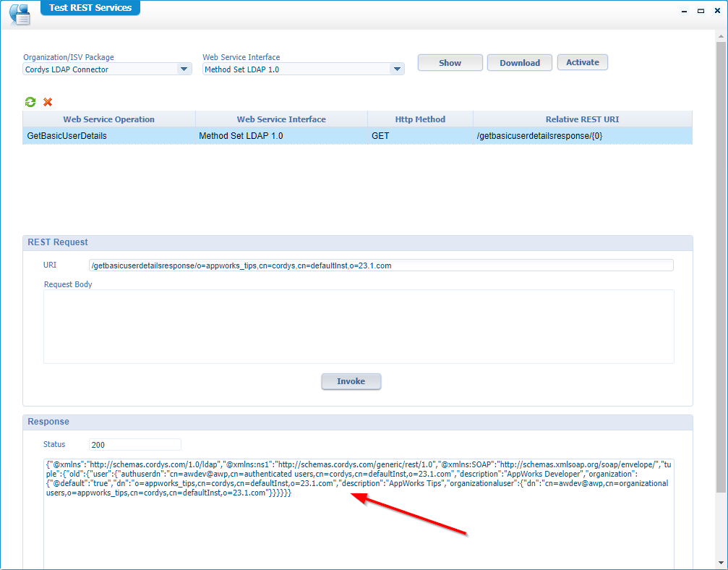
Task: Click the red delete X icon
Action: tap(48, 102)
